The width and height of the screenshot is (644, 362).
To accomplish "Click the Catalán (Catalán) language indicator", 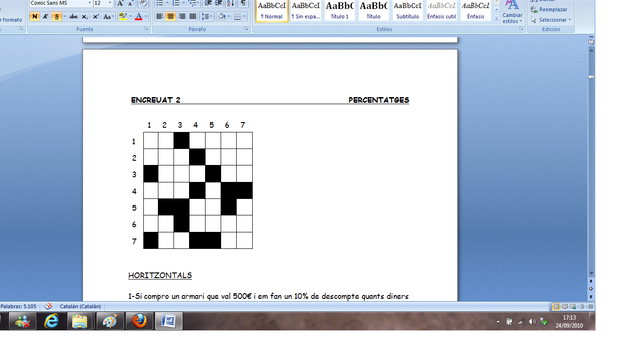I will [80, 306].
